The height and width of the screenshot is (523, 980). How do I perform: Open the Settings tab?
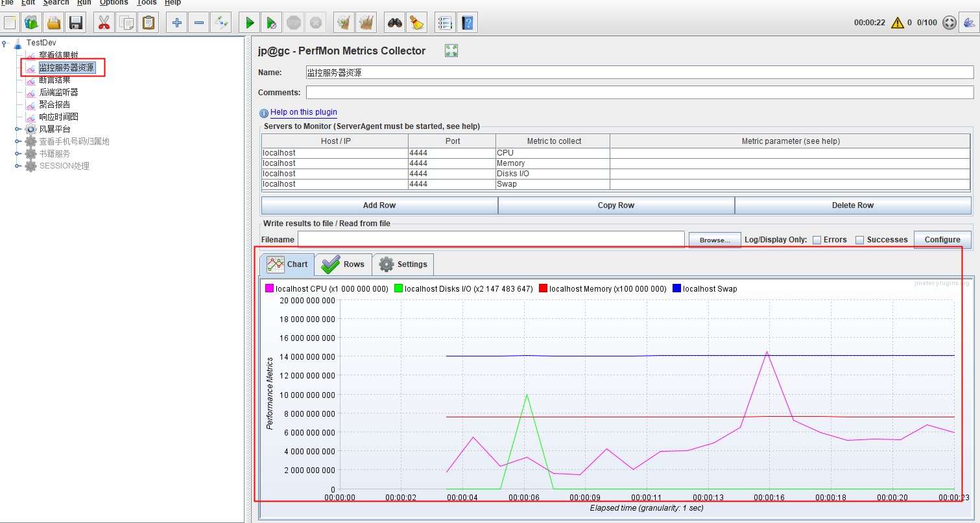pos(403,264)
